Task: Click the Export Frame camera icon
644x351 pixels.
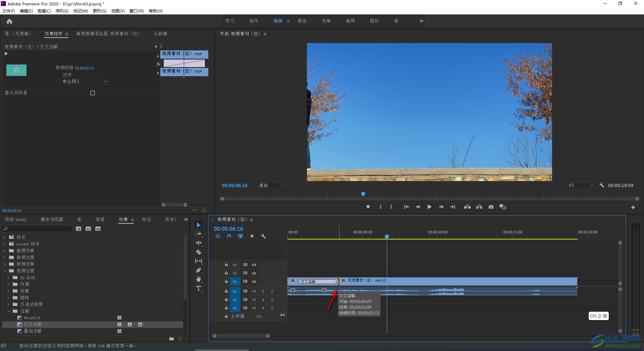Action: click(491, 207)
